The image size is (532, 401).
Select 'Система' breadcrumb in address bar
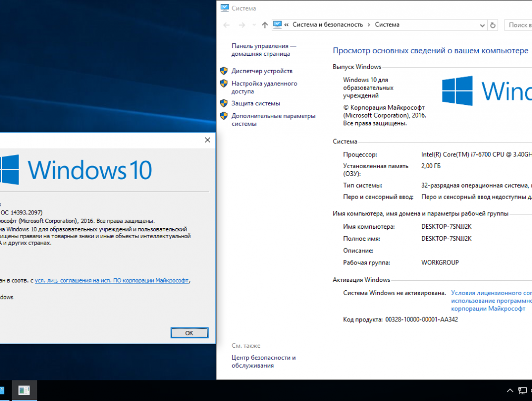pos(387,24)
